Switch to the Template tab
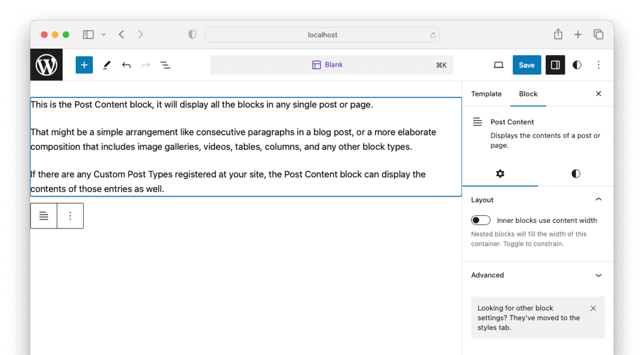 coord(486,94)
